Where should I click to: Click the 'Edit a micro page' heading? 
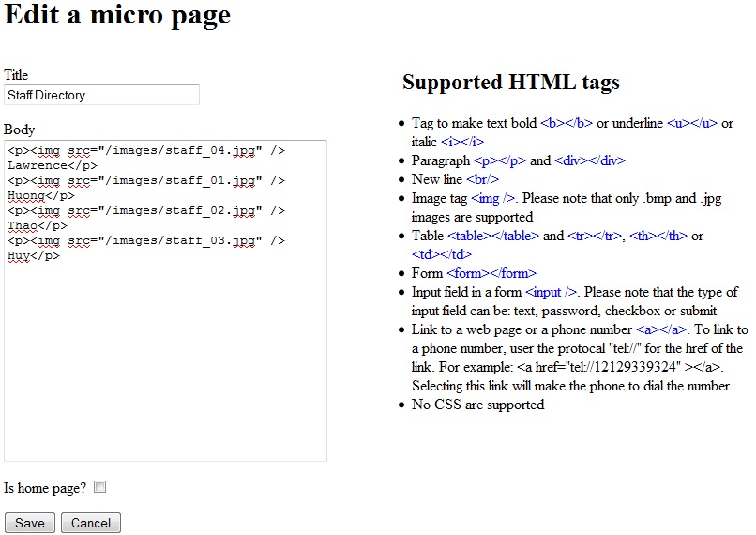click(x=117, y=14)
